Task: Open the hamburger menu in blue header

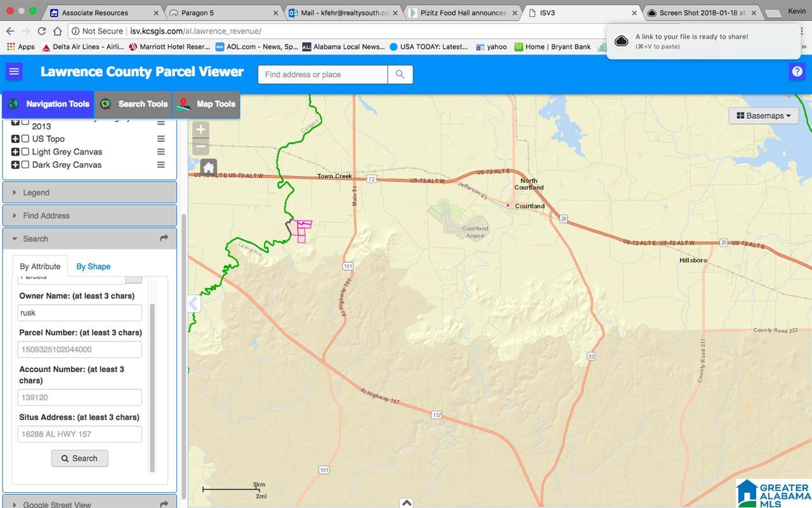Action: pos(14,72)
